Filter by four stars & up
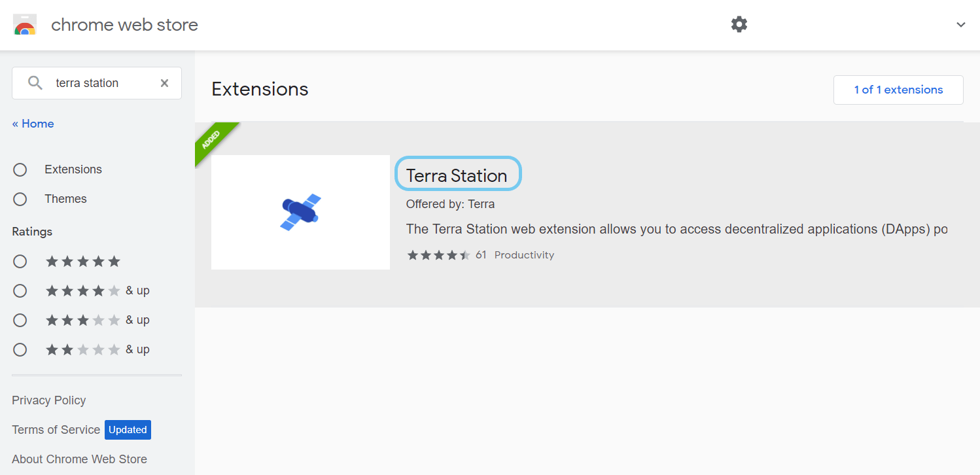 click(20, 290)
